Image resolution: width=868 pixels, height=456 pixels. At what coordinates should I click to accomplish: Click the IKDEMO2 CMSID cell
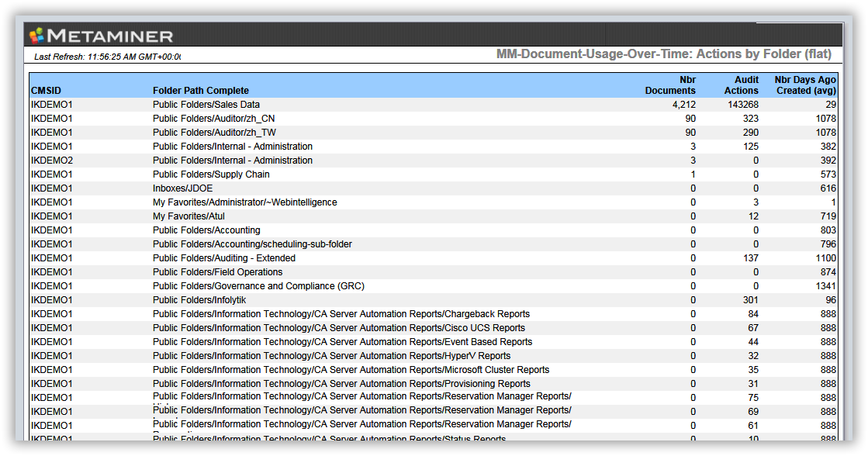(52, 161)
